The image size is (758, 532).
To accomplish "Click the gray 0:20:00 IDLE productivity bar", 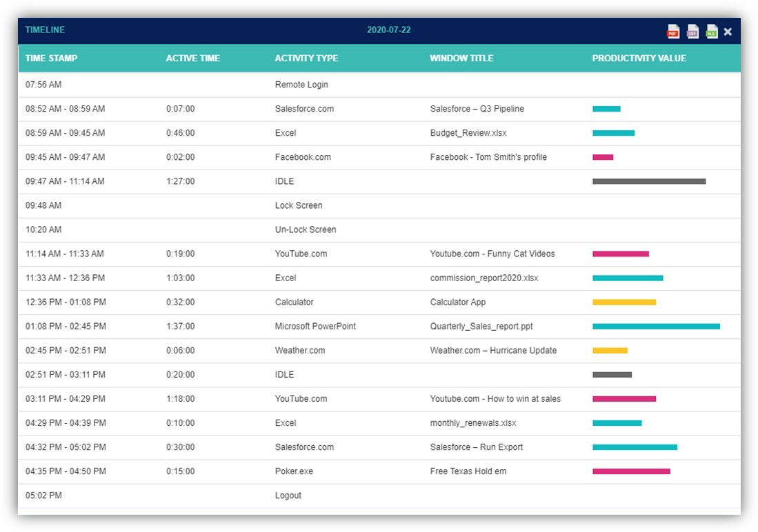I will pyautogui.click(x=612, y=374).
